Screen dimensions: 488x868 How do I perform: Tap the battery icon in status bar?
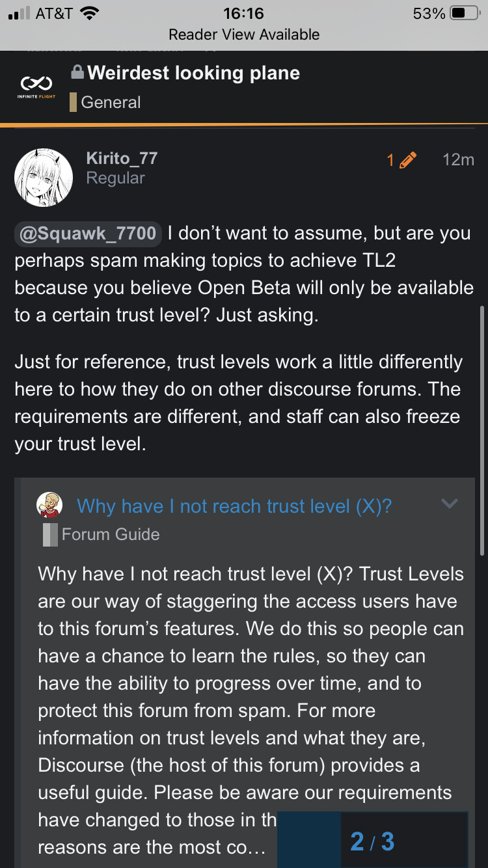466,14
